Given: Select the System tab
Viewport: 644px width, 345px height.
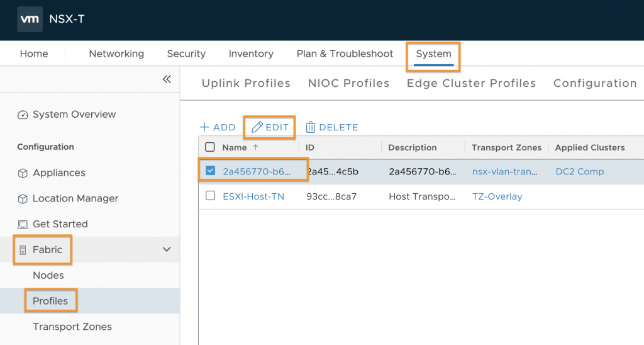Looking at the screenshot, I should click(434, 54).
